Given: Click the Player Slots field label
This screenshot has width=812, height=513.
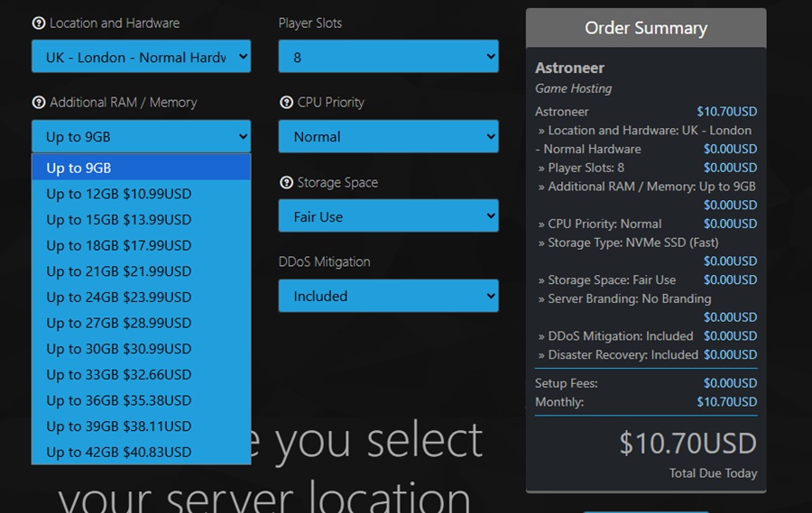Looking at the screenshot, I should tap(310, 23).
